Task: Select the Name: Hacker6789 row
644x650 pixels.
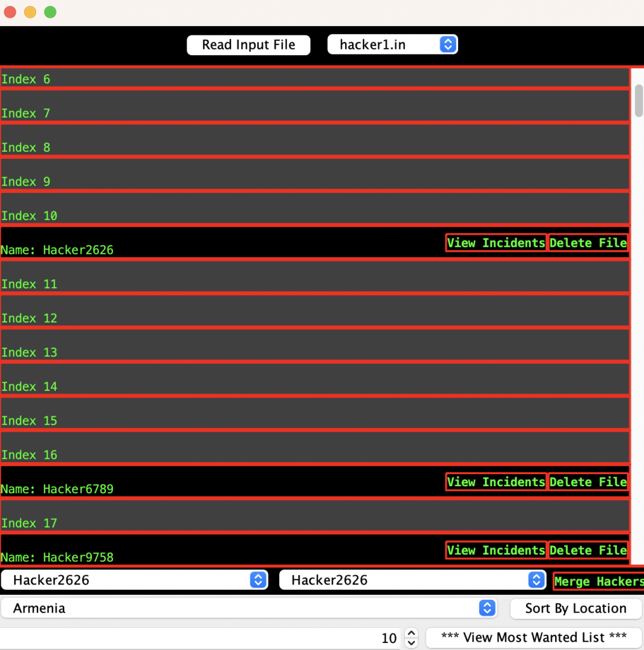Action: point(222,482)
